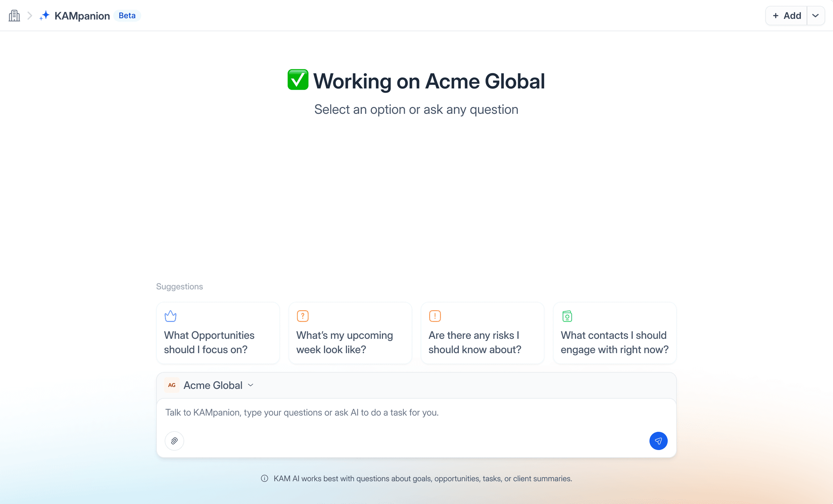The height and width of the screenshot is (504, 833).
Task: Click the crown icon on Opportunities card
Action: [x=171, y=316]
